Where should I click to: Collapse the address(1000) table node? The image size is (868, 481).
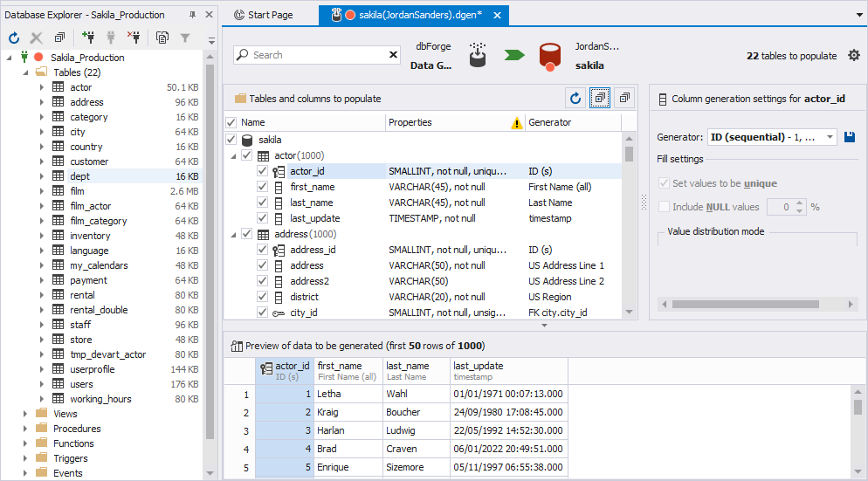coord(234,235)
